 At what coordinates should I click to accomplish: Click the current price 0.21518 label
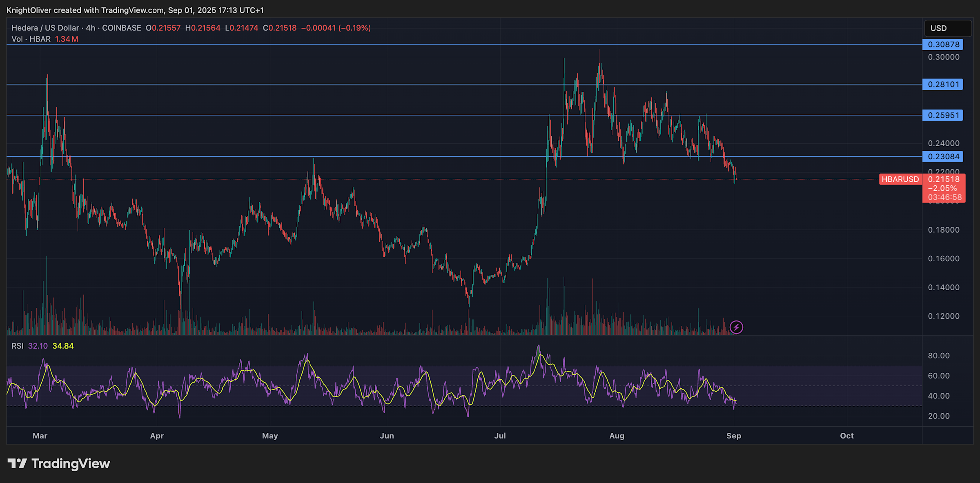point(944,179)
